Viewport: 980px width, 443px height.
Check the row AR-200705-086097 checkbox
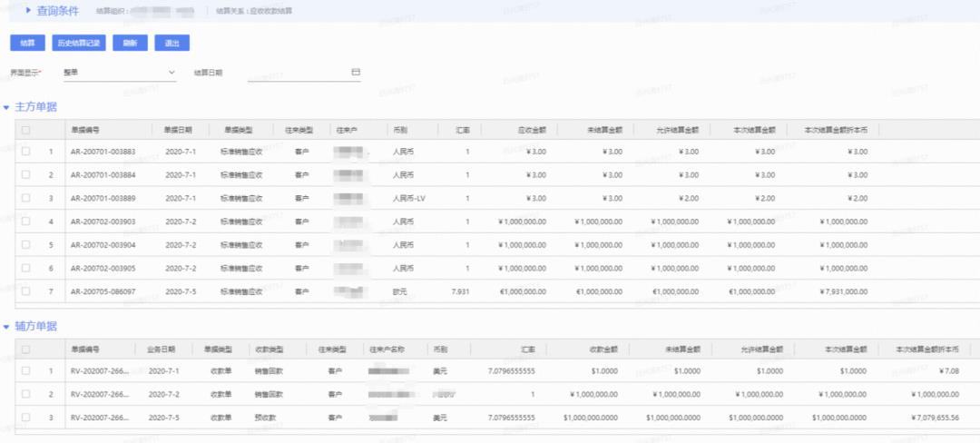pyautogui.click(x=25, y=290)
